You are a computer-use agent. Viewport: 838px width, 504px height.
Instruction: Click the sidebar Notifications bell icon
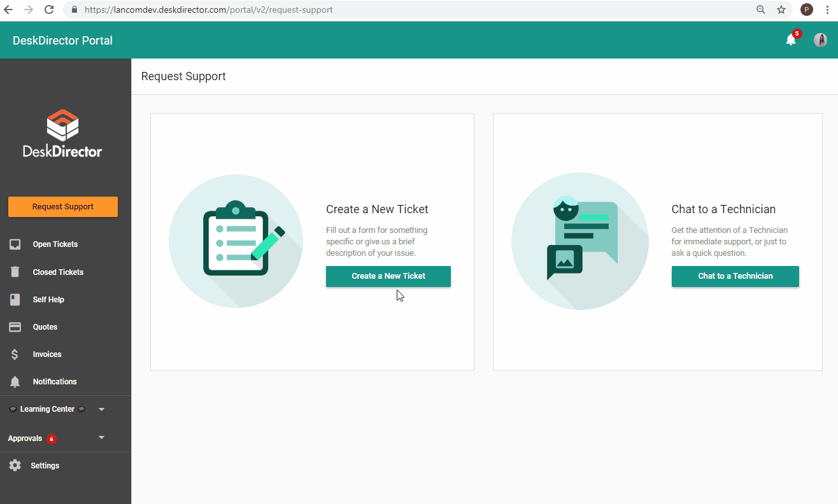pyautogui.click(x=15, y=382)
